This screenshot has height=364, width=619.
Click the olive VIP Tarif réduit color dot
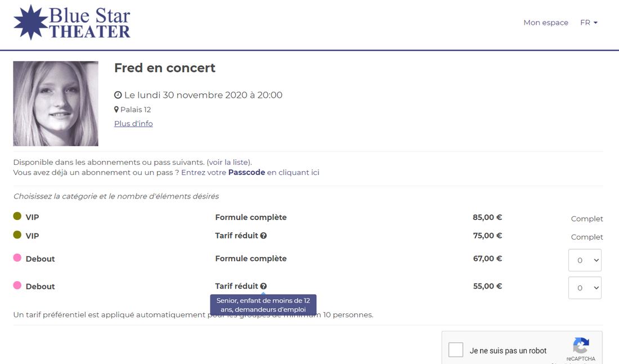tap(17, 235)
